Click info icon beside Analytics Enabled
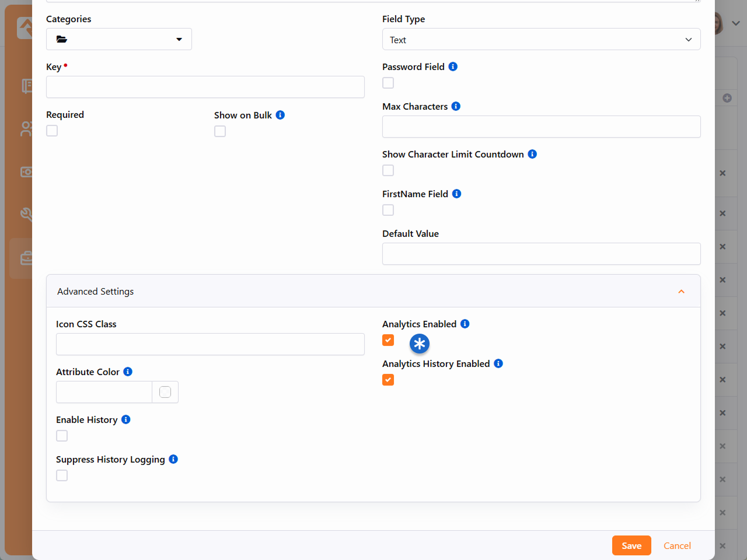The width and height of the screenshot is (747, 560). [x=465, y=324]
